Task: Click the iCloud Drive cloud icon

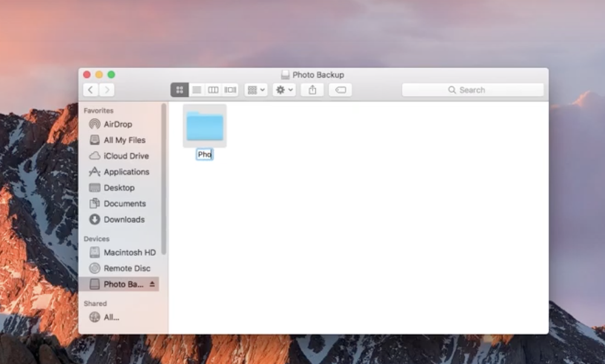Action: [x=94, y=156]
